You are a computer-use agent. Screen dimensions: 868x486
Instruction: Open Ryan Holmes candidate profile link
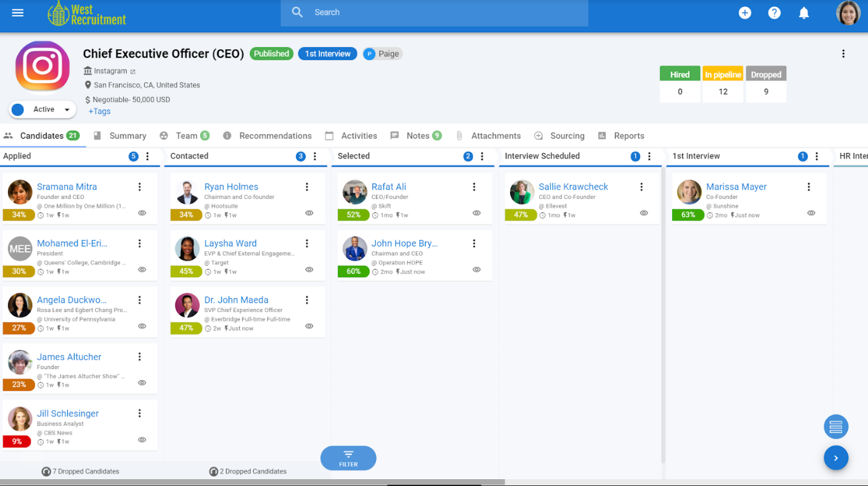tap(231, 187)
